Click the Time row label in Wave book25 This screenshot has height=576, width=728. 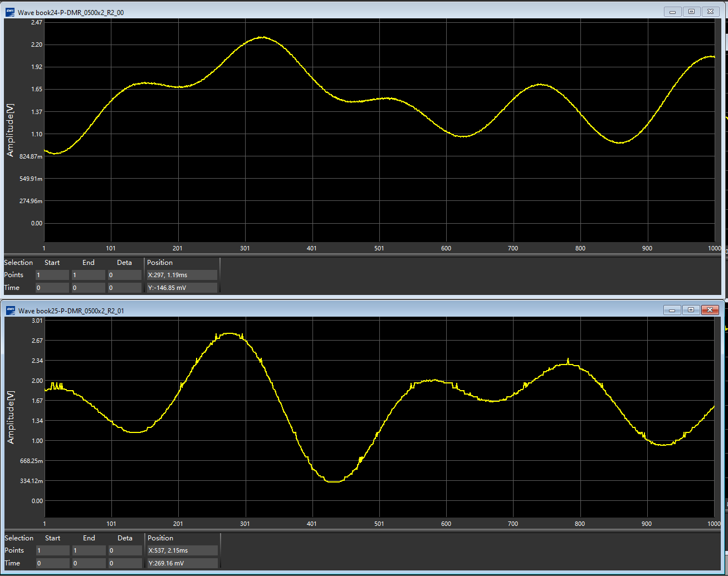point(12,563)
